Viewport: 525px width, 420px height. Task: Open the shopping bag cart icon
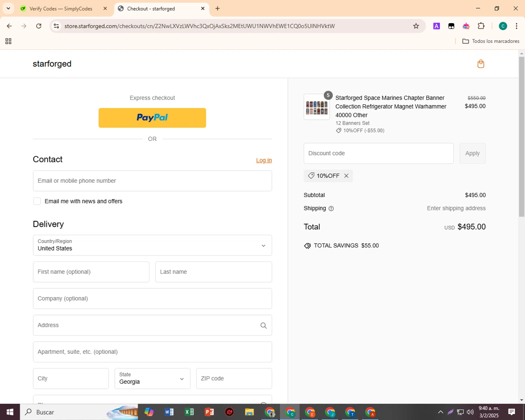(481, 64)
